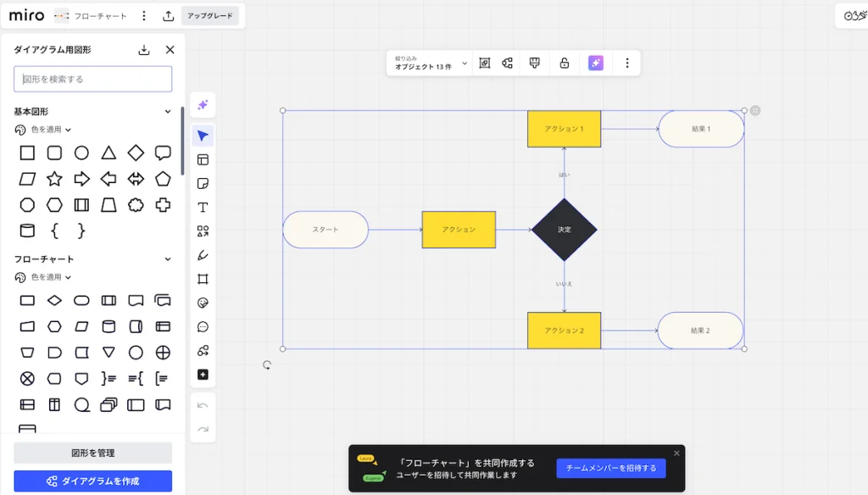
Task: Open more options in the selection toolbar
Action: tap(627, 63)
